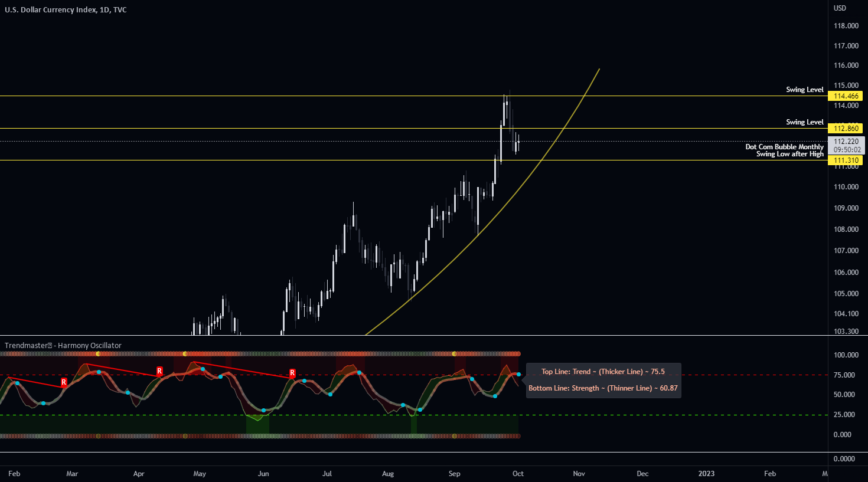Click the 2023 label on time axis
The image size is (868, 482).
click(x=706, y=474)
